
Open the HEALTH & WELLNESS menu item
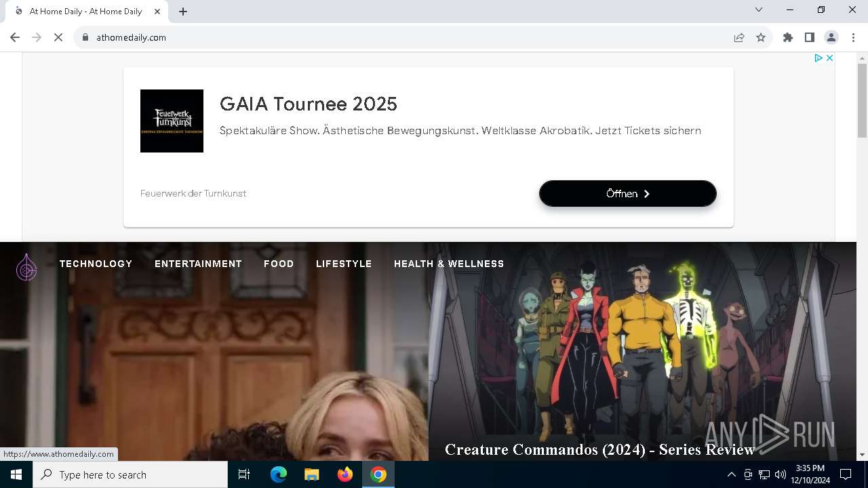[449, 264]
